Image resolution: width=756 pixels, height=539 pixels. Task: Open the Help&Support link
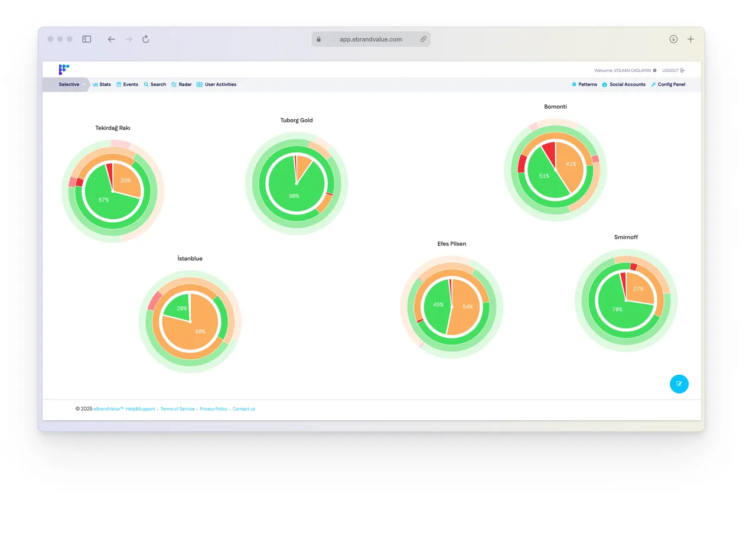coord(140,409)
